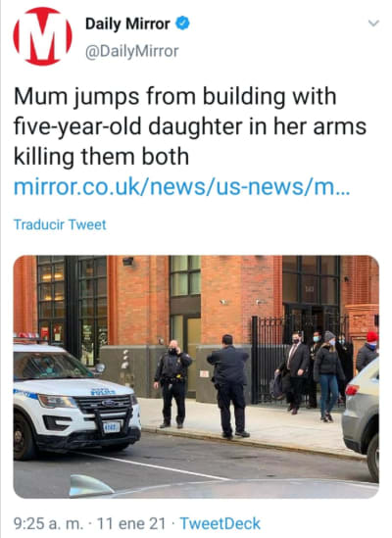Click the tweet headline text
The image size is (392, 538).
190,126
